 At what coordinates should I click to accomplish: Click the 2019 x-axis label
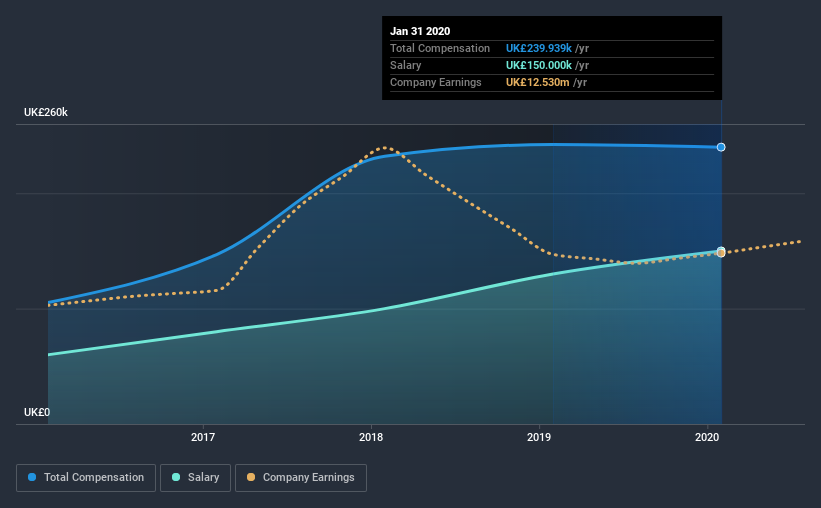[x=539, y=437]
